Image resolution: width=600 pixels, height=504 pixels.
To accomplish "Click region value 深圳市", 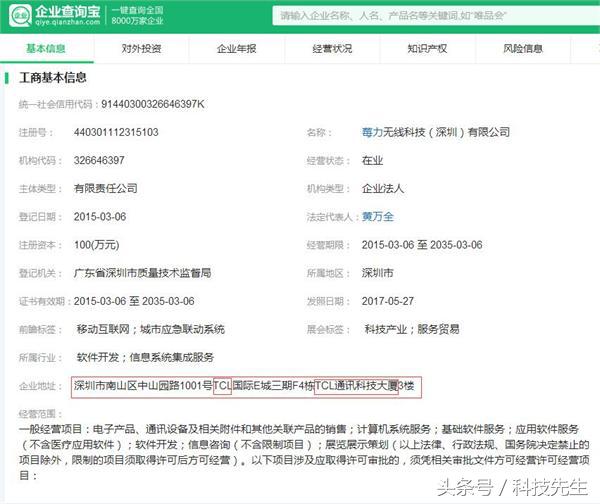I will tap(377, 273).
